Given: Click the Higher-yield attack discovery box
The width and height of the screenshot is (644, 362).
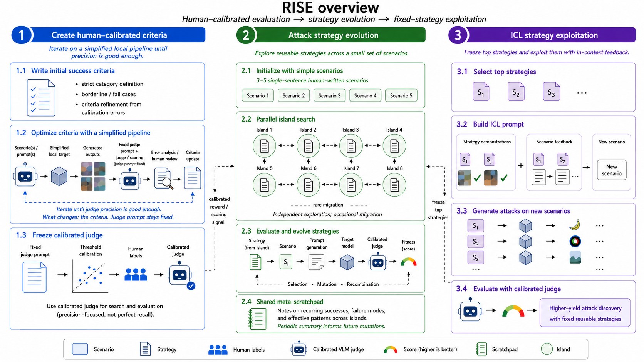Looking at the screenshot, I should tap(585, 313).
